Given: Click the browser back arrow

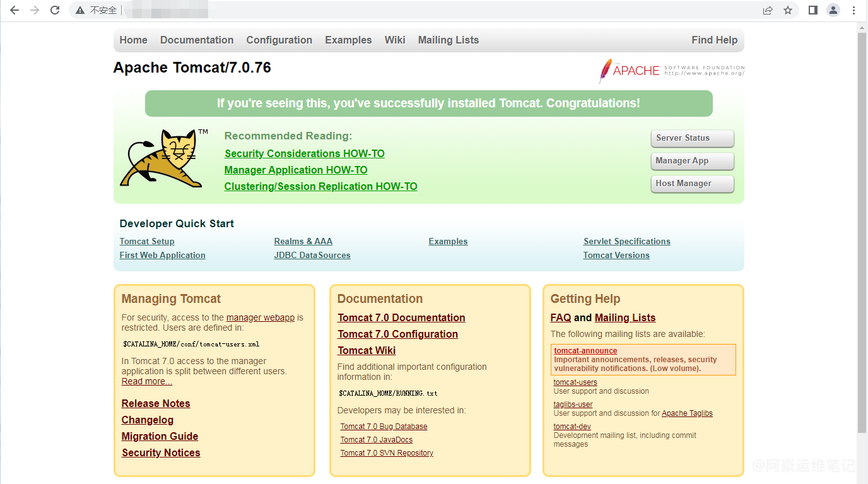Looking at the screenshot, I should tap(15, 10).
